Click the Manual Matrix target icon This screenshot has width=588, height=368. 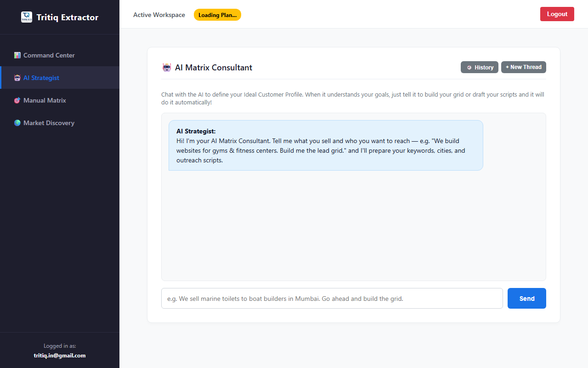click(17, 100)
